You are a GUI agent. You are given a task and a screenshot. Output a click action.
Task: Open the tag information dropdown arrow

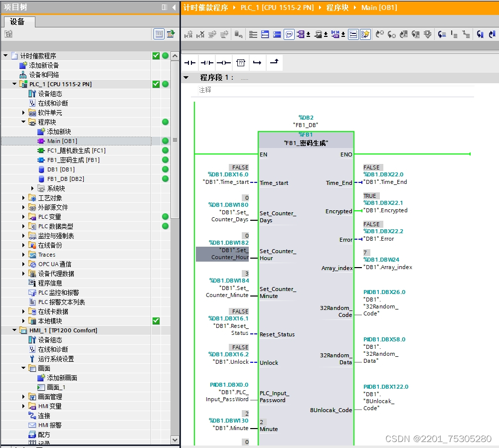point(326,34)
